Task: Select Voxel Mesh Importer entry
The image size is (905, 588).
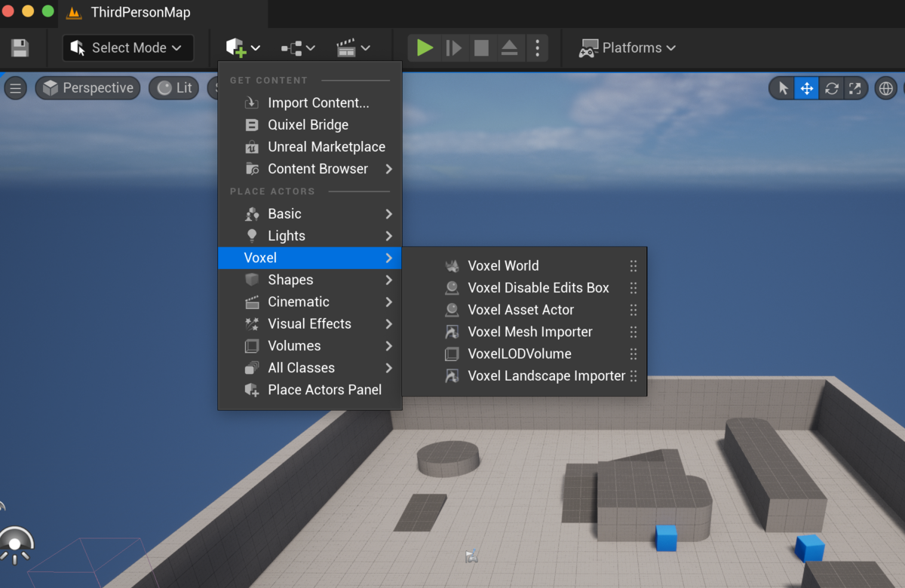Action: tap(524, 332)
